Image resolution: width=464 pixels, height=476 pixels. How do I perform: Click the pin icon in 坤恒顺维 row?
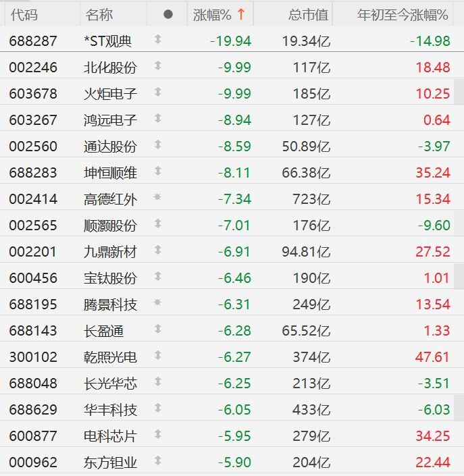coord(157,171)
